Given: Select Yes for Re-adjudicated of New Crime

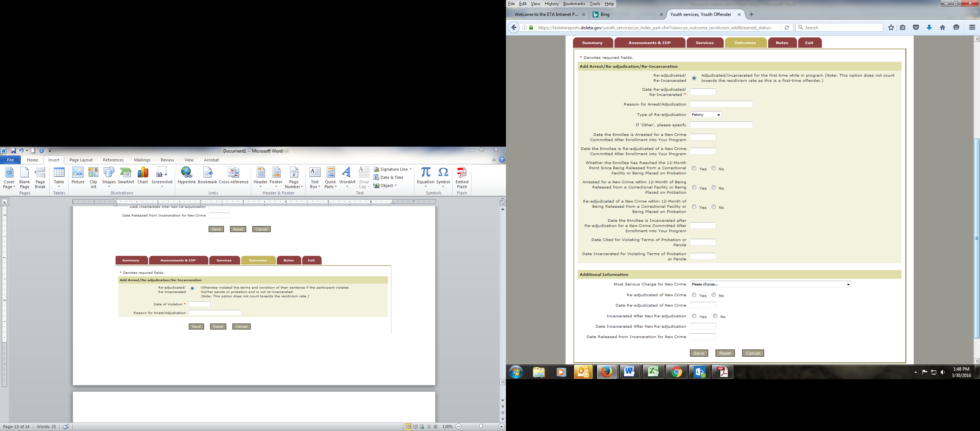Looking at the screenshot, I should pos(694,295).
